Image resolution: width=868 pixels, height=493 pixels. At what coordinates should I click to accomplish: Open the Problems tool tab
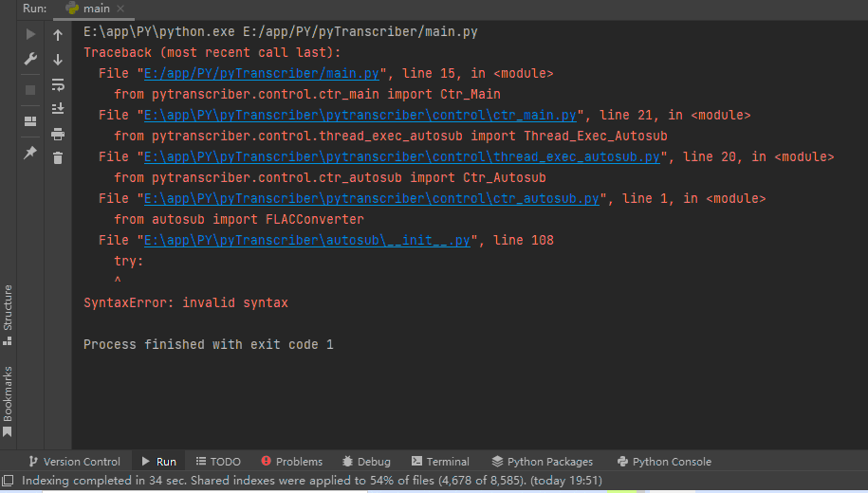(291, 462)
